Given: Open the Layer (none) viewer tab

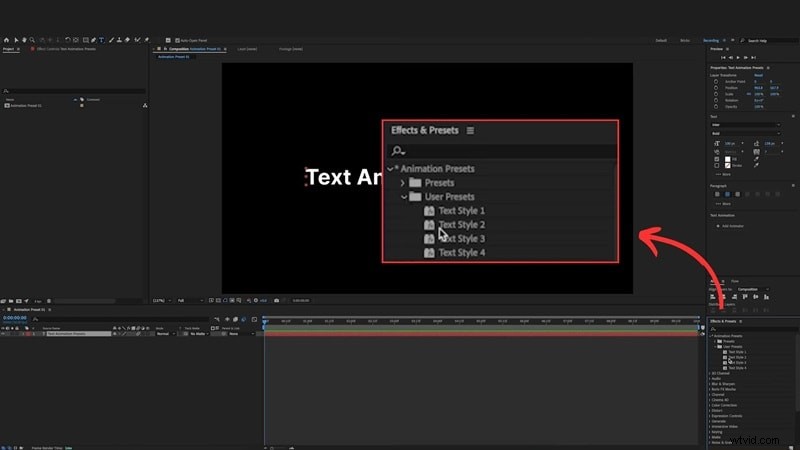Looking at the screenshot, I should click(247, 49).
